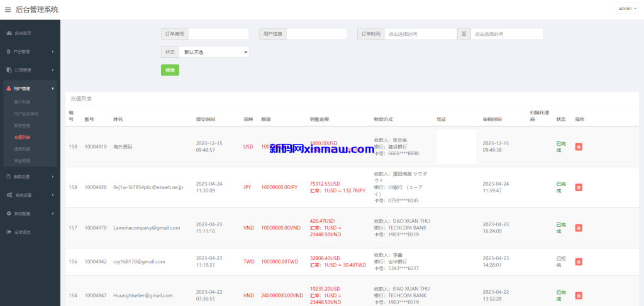Open the 订单时间 start date picker
Image resolution: width=644 pixels, height=306 pixels.
coord(421,34)
